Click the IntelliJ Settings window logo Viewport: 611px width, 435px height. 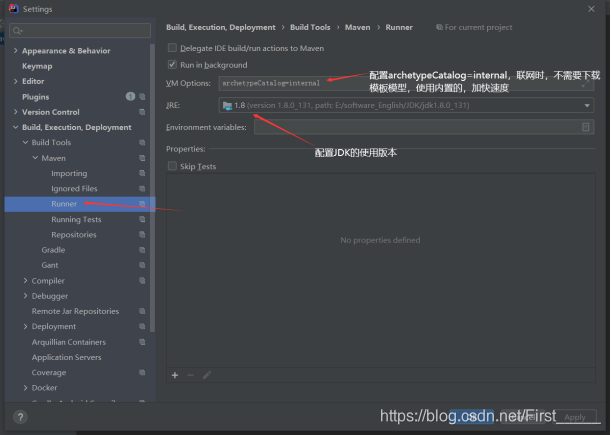point(14,9)
